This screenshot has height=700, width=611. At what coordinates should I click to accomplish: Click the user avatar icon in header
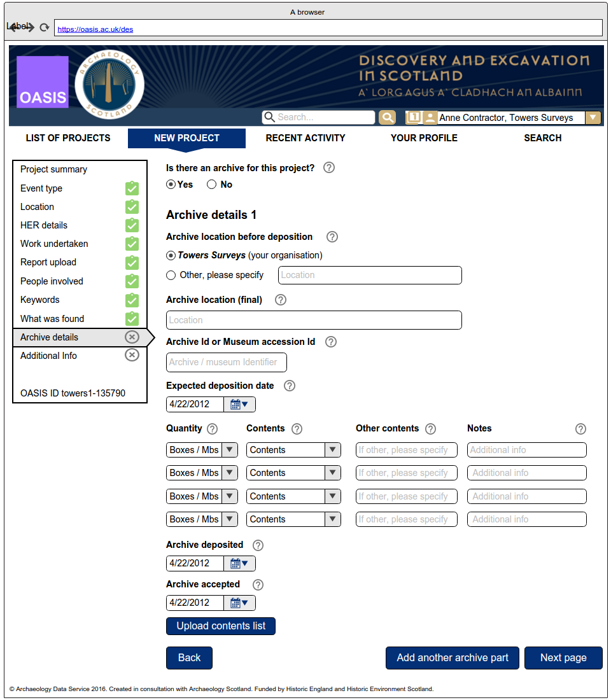[430, 118]
